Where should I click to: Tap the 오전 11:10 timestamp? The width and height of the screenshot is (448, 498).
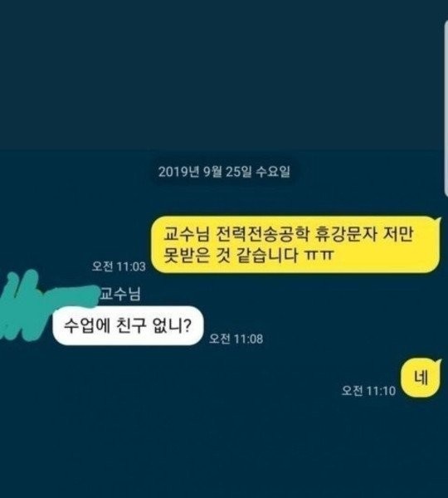(x=368, y=390)
